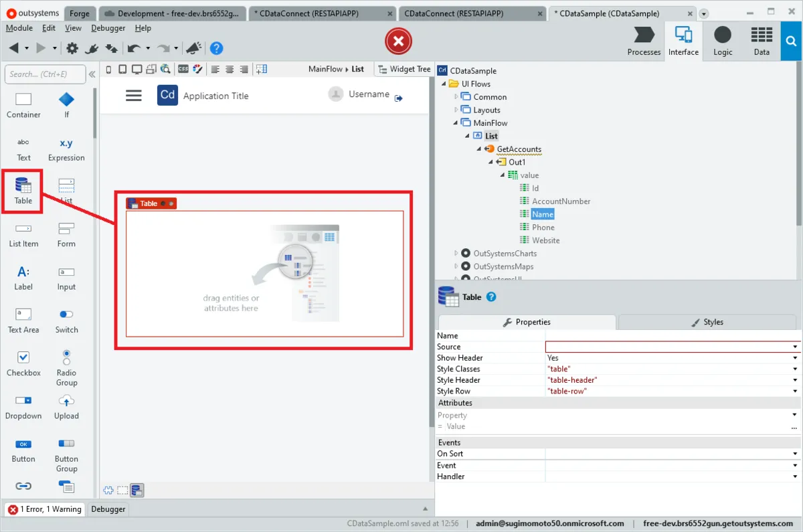The image size is (803, 532).
Task: Open the 1 Error, 1 Warning panel
Action: pyautogui.click(x=44, y=509)
